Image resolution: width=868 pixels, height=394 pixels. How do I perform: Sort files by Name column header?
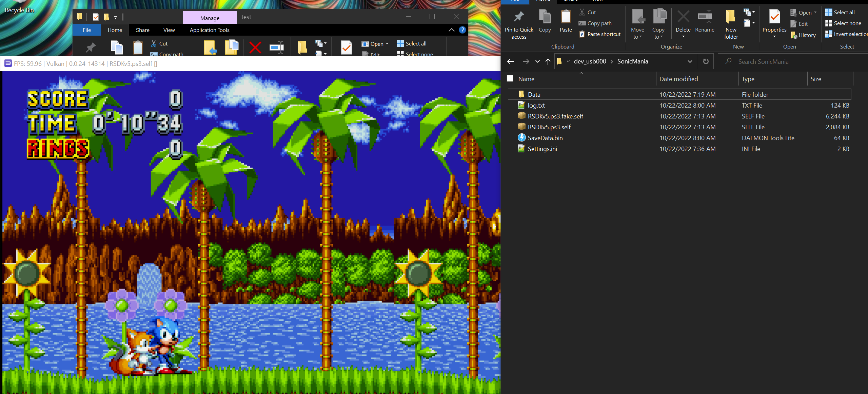(526, 79)
